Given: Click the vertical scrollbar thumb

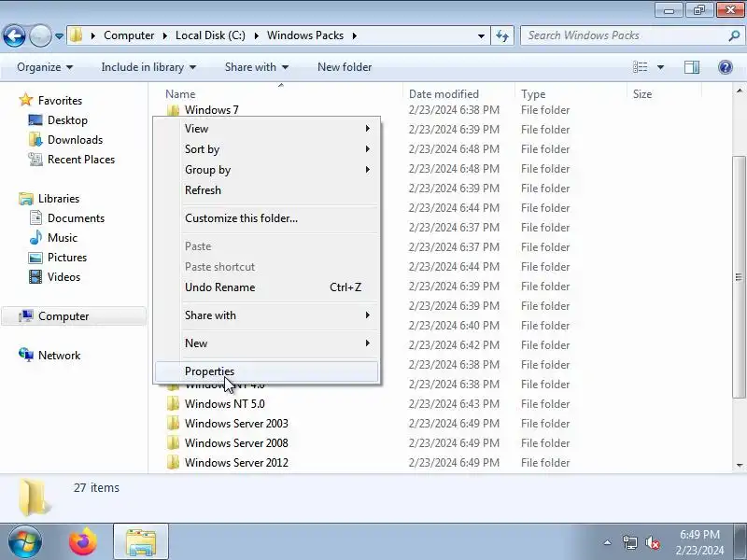Looking at the screenshot, I should pyautogui.click(x=739, y=277).
